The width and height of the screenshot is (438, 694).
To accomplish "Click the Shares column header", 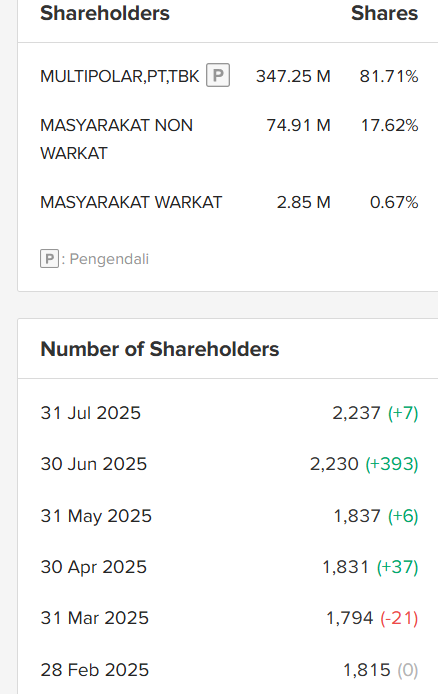I will click(x=384, y=13).
